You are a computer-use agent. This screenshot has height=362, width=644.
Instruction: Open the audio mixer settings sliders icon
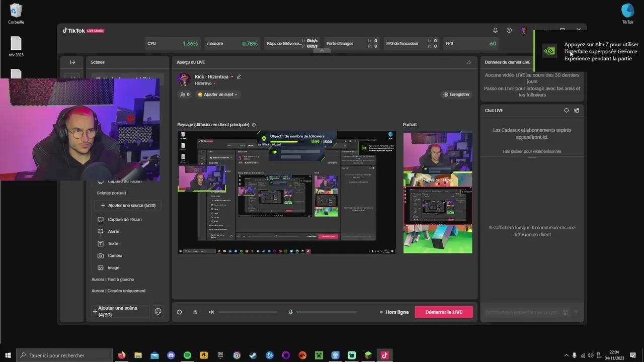point(195,312)
